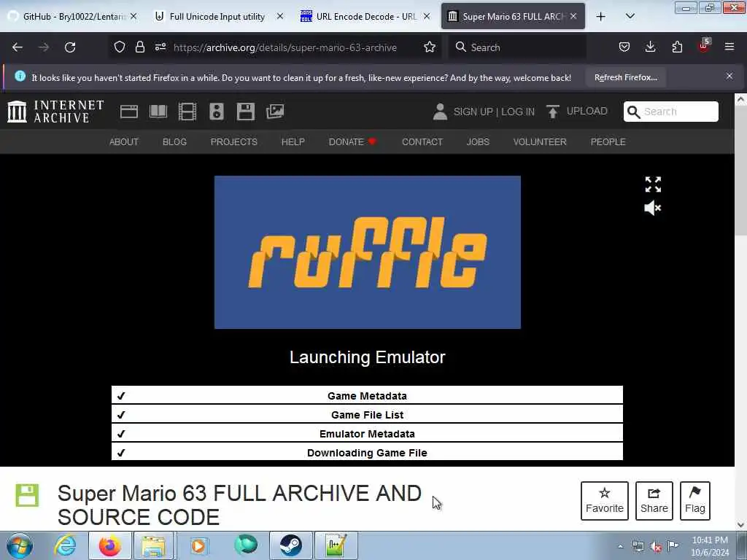Open Steam from the taskbar
The image size is (747, 560).
(x=290, y=545)
